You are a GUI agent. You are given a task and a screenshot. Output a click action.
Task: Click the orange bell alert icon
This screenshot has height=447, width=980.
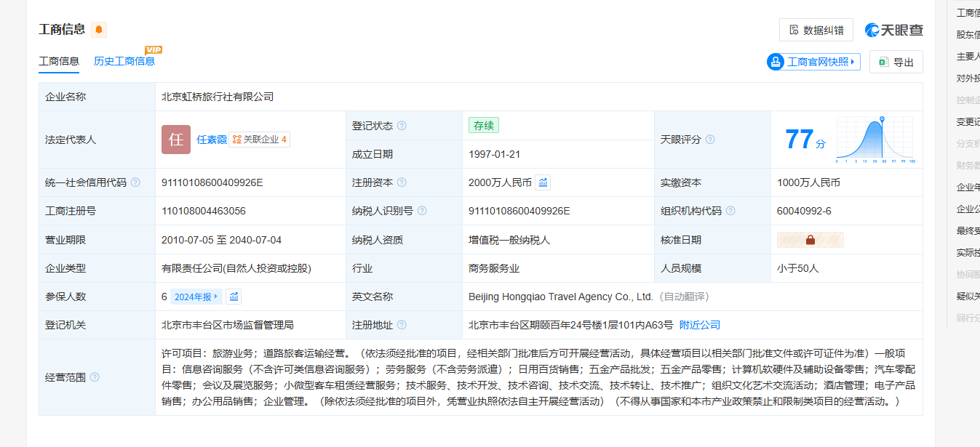[x=99, y=30]
